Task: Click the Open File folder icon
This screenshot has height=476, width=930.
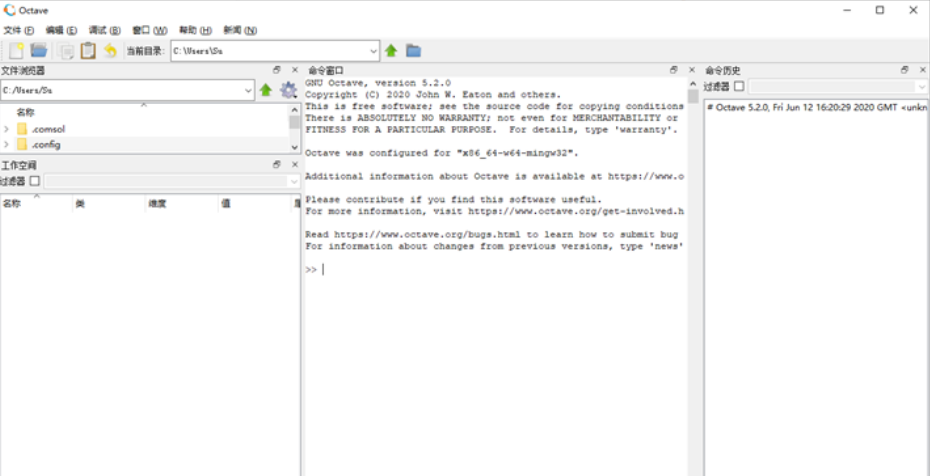Action: 39,51
